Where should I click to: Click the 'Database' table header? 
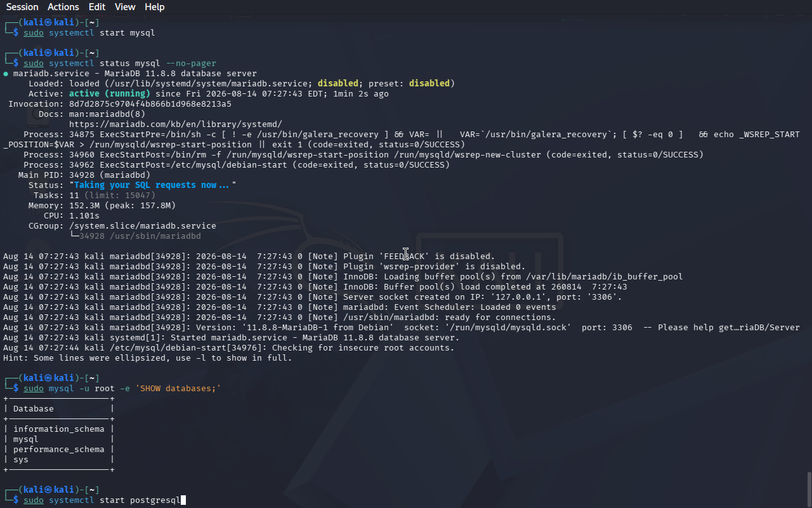(34, 409)
